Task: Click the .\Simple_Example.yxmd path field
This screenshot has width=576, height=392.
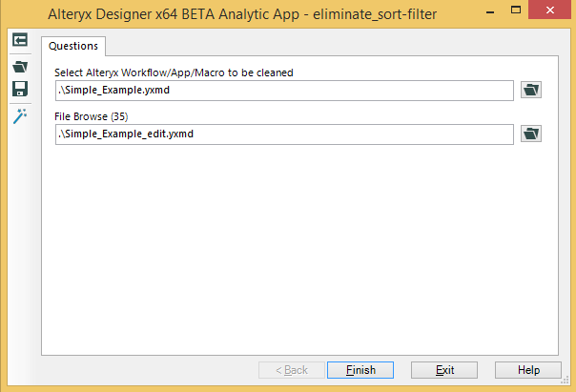Action: (x=284, y=91)
